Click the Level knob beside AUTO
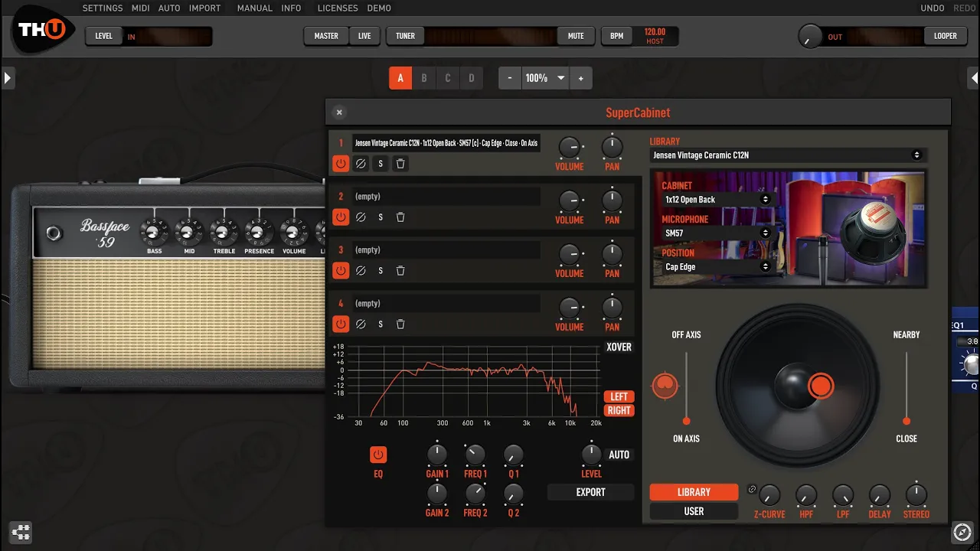The width and height of the screenshot is (980, 551). 591,455
